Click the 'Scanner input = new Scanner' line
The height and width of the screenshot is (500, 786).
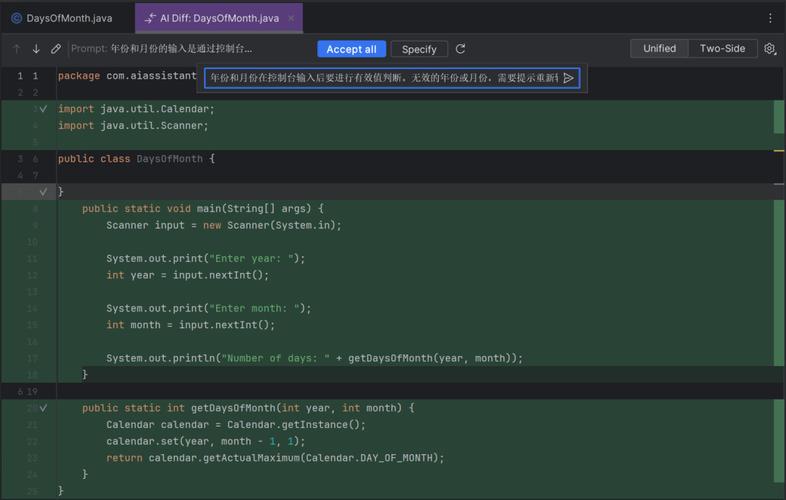224,225
